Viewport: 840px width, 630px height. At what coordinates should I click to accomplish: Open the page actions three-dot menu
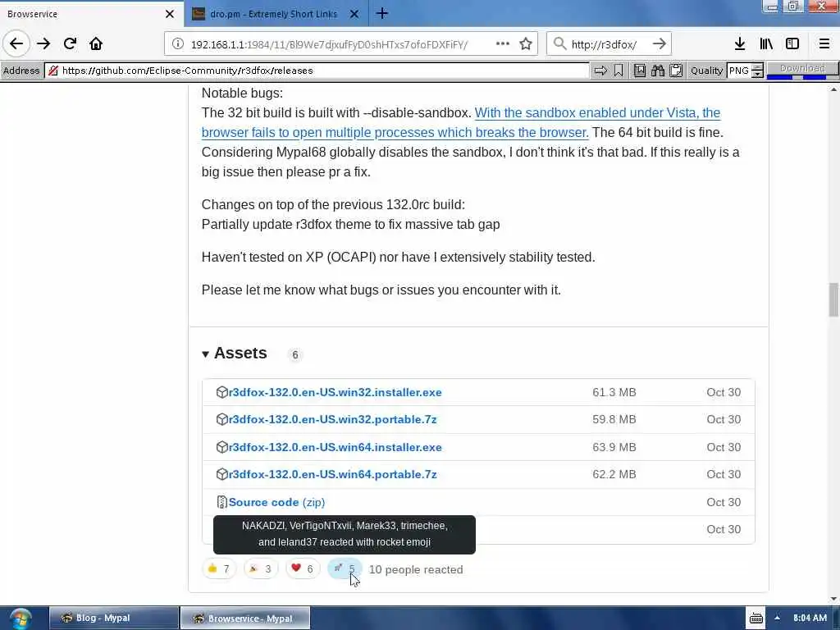tap(503, 44)
